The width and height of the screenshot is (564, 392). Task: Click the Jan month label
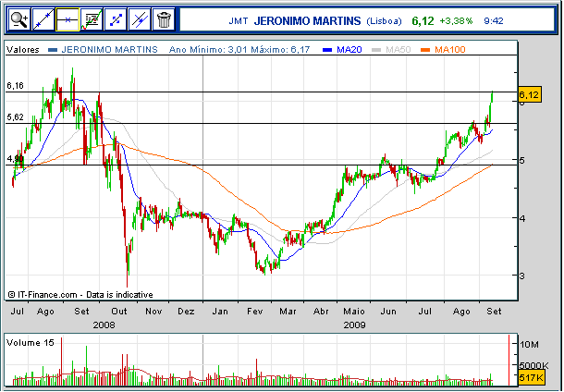220,311
